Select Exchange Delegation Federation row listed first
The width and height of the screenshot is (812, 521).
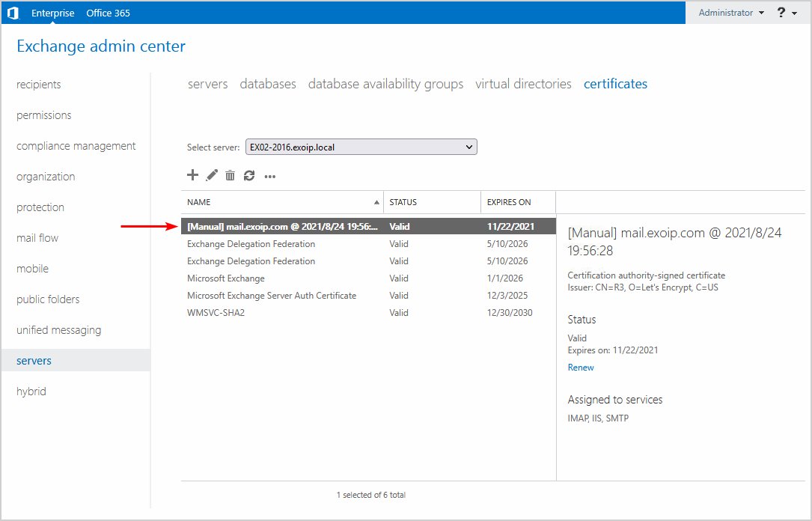[x=368, y=244]
